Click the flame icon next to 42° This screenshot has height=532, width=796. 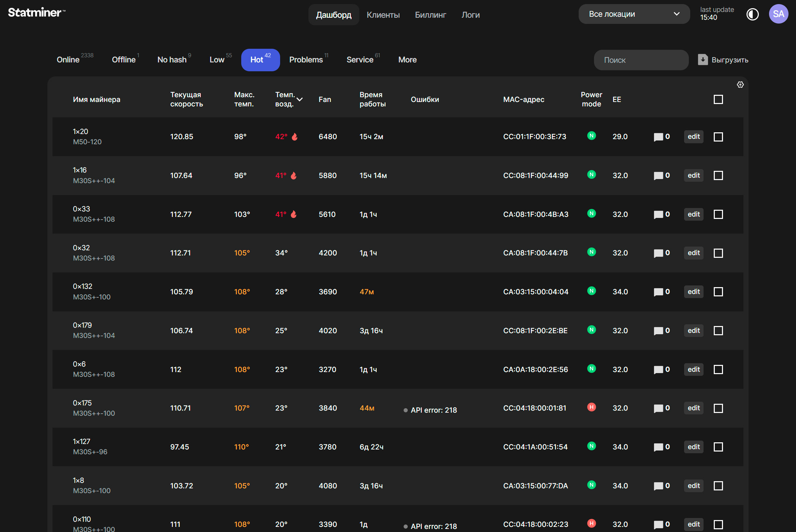coord(294,137)
